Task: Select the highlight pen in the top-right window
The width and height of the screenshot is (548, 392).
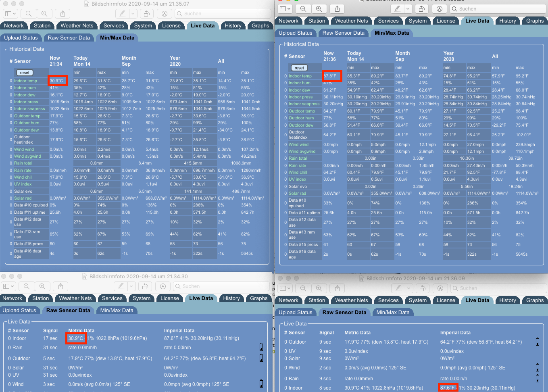Action: pos(397,8)
